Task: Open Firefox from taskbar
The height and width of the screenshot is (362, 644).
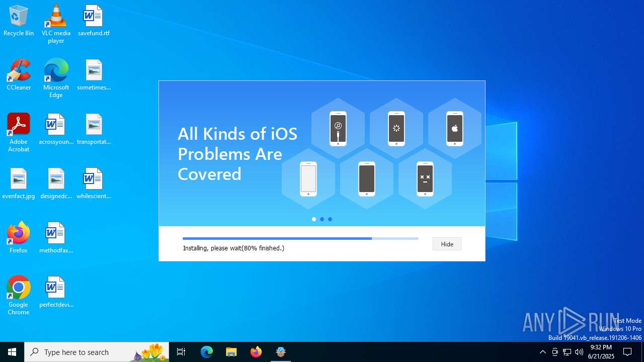Action: [256, 352]
